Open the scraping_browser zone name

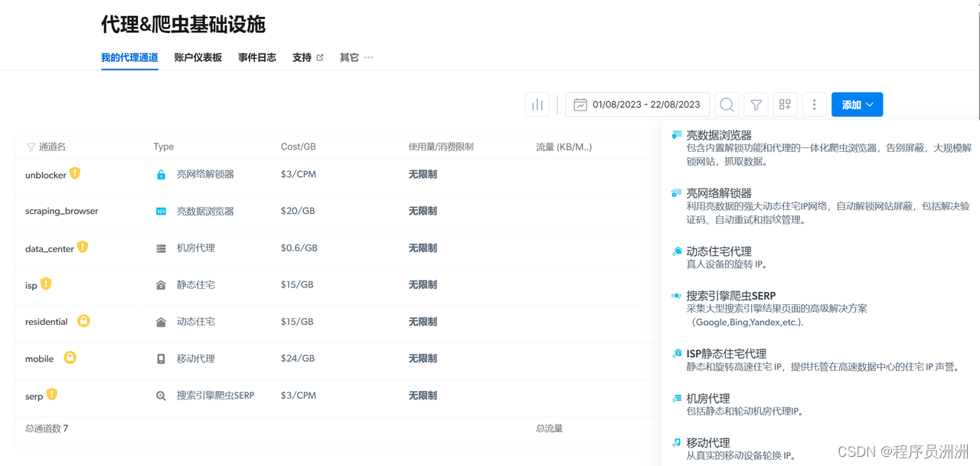coord(61,212)
